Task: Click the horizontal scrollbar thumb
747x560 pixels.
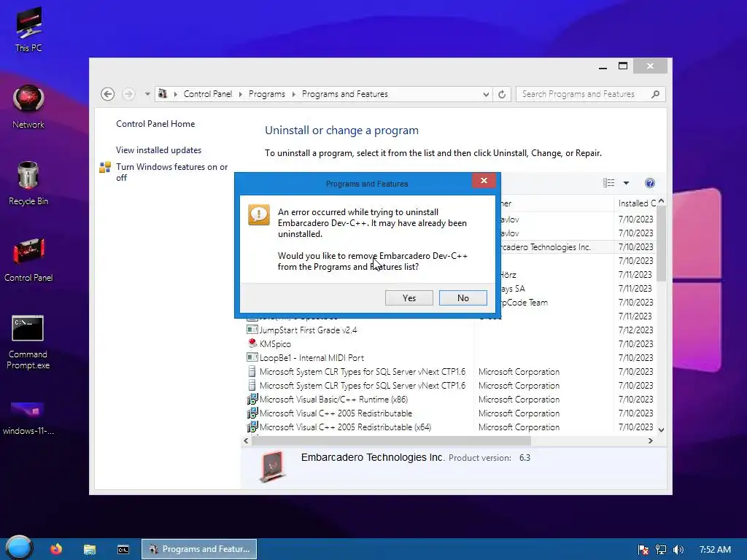Action: (391, 441)
